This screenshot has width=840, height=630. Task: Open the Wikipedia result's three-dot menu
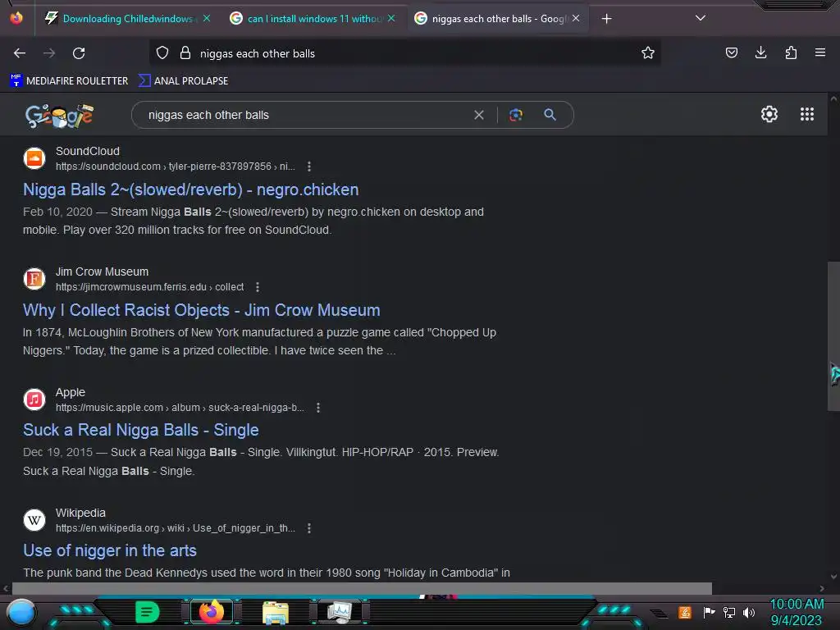(x=309, y=528)
